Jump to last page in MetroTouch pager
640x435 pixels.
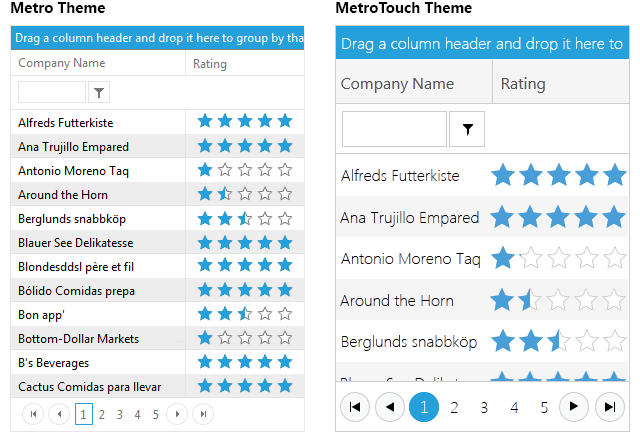point(610,407)
